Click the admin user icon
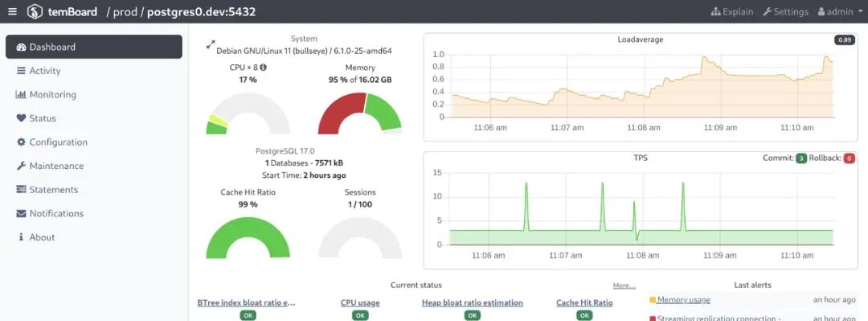868x321 pixels. tap(821, 11)
